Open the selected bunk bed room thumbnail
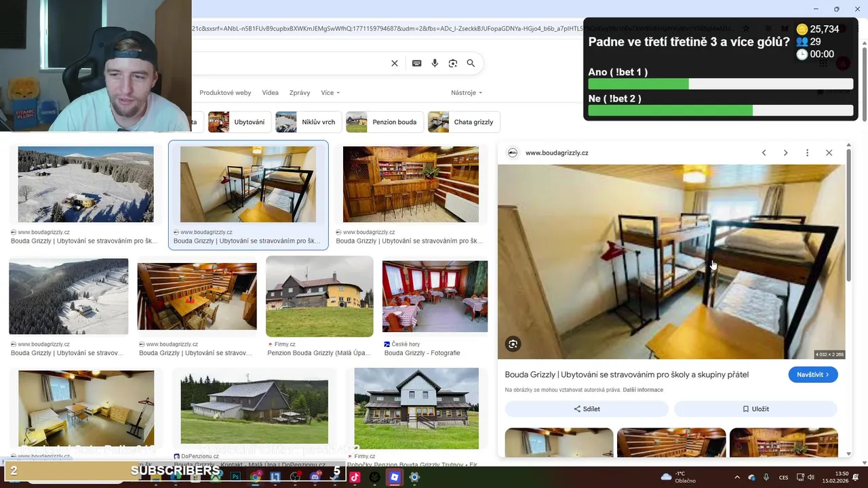This screenshot has width=868, height=488. click(248, 184)
